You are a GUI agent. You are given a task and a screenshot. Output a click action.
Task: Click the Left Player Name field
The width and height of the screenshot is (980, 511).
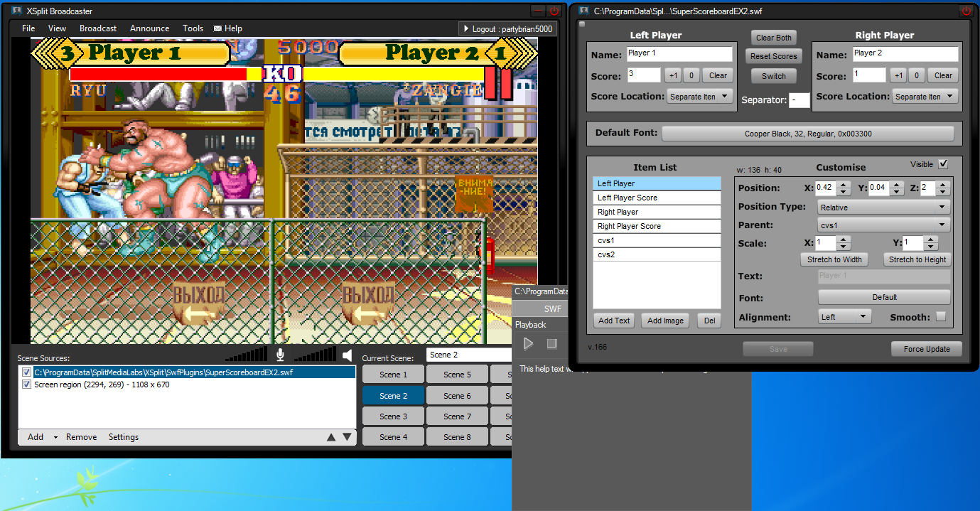679,53
